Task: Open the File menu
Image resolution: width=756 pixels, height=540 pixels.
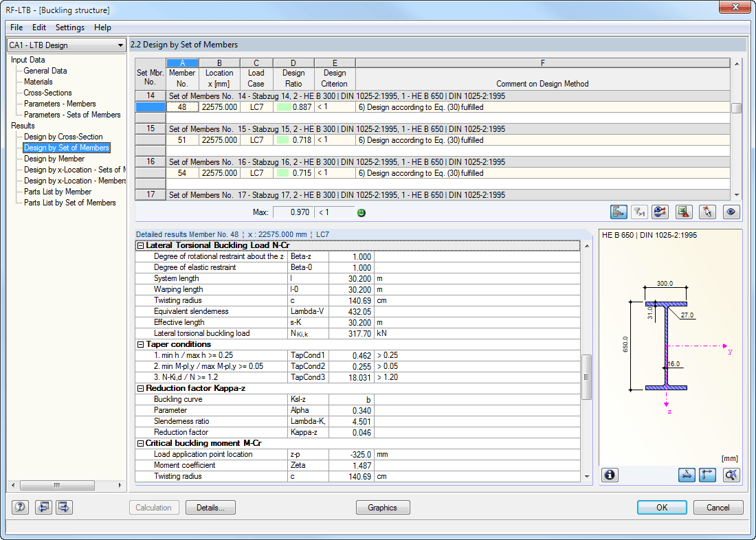Action: (x=16, y=27)
